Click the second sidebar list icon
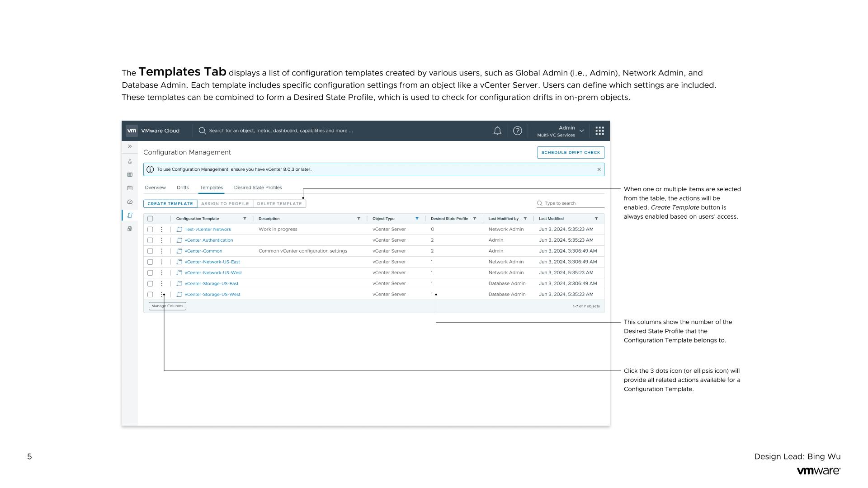868x488 pixels. (130, 175)
